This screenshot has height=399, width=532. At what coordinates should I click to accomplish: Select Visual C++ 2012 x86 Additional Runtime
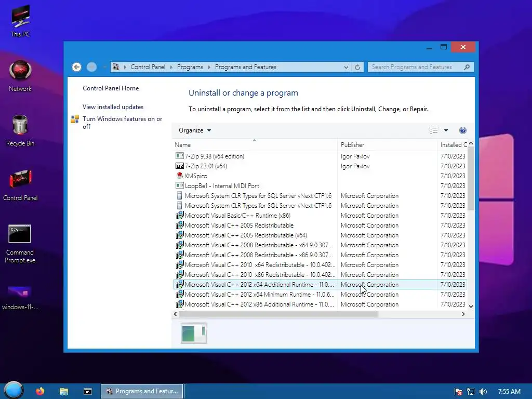coord(320,304)
